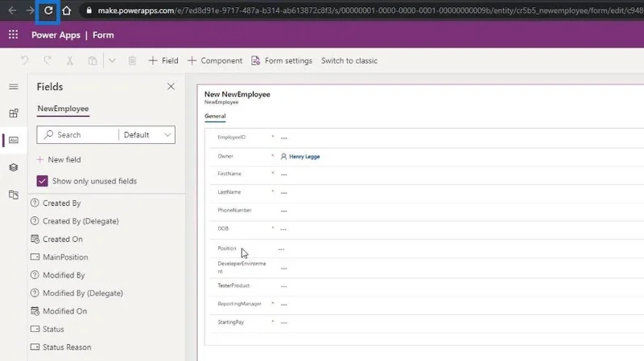Open the Default filter dropdown
Viewport: 644px width, 361px height.
(147, 134)
